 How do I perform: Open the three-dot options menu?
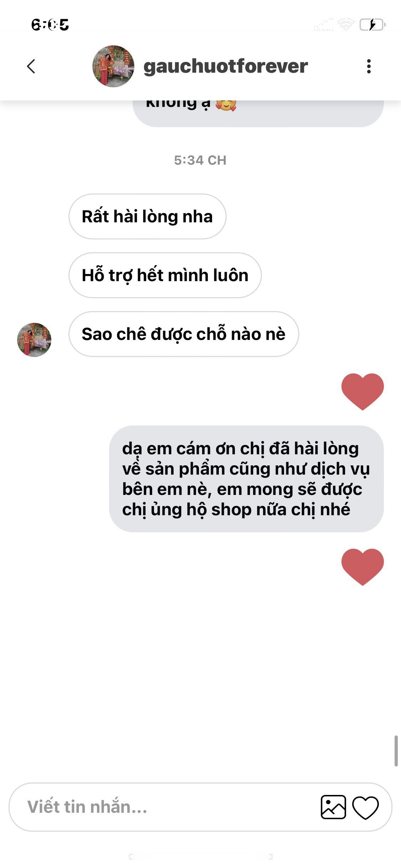pos(369,66)
